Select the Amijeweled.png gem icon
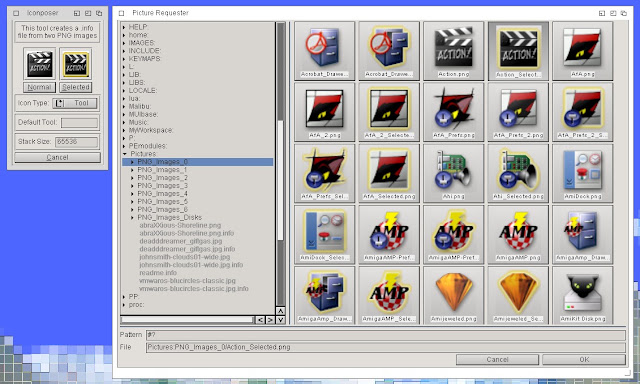Image resolution: width=640 pixels, height=384 pixels. pos(453,295)
